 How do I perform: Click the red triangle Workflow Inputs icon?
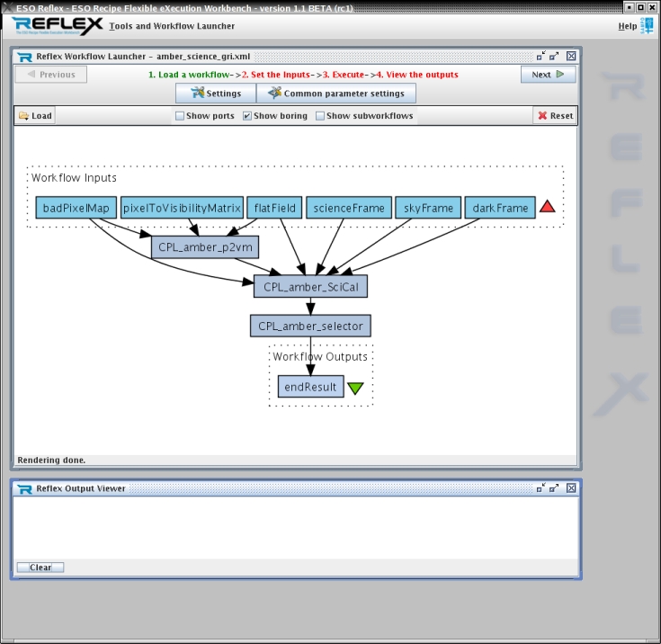pos(547,208)
